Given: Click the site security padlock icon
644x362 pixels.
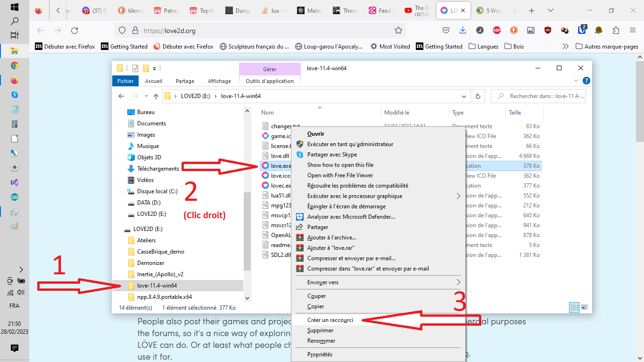Looking at the screenshot, I should (134, 31).
